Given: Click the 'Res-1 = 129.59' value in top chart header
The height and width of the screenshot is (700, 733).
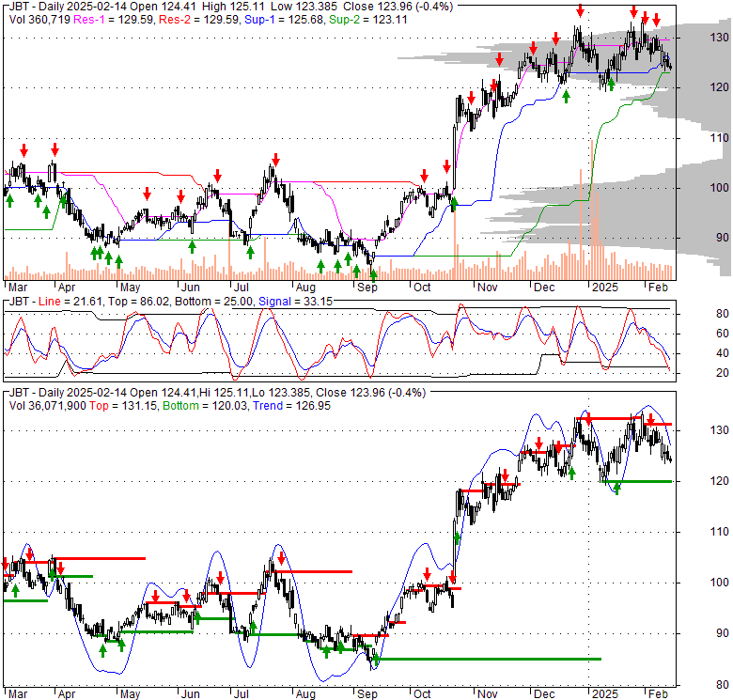Looking at the screenshot, I should pyautogui.click(x=114, y=20).
